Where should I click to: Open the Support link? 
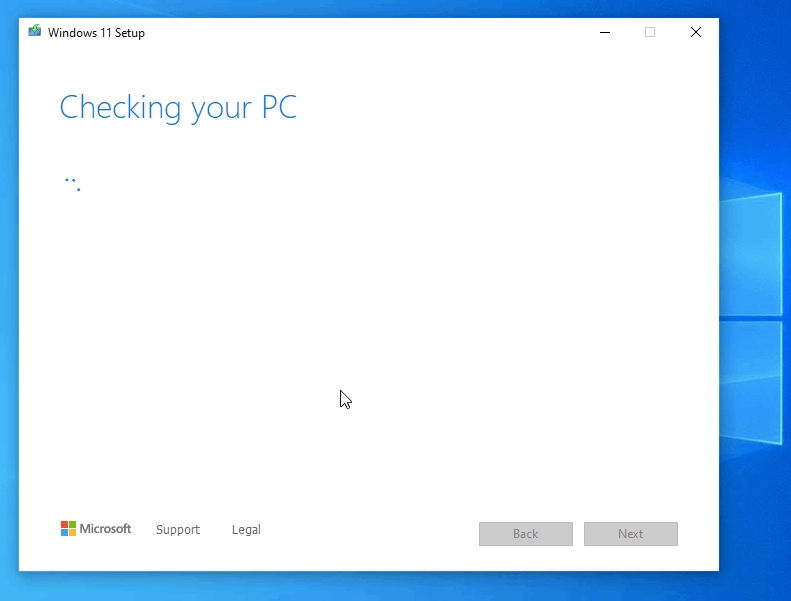point(178,529)
